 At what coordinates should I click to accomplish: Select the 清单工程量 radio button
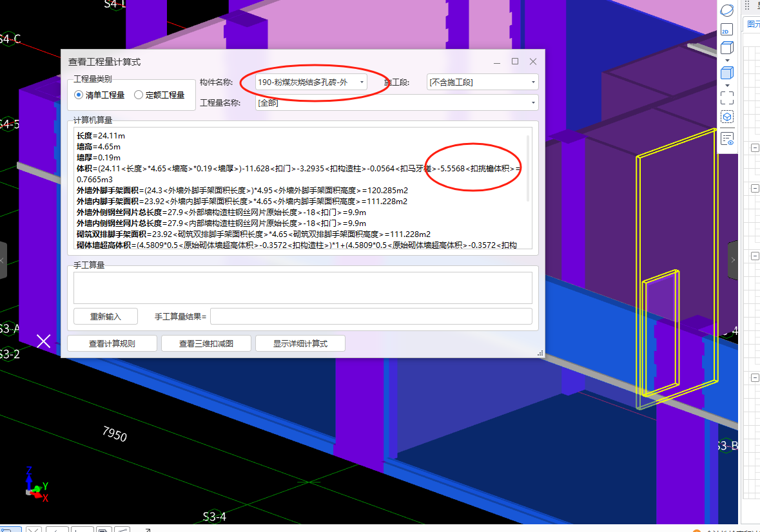[x=79, y=95]
